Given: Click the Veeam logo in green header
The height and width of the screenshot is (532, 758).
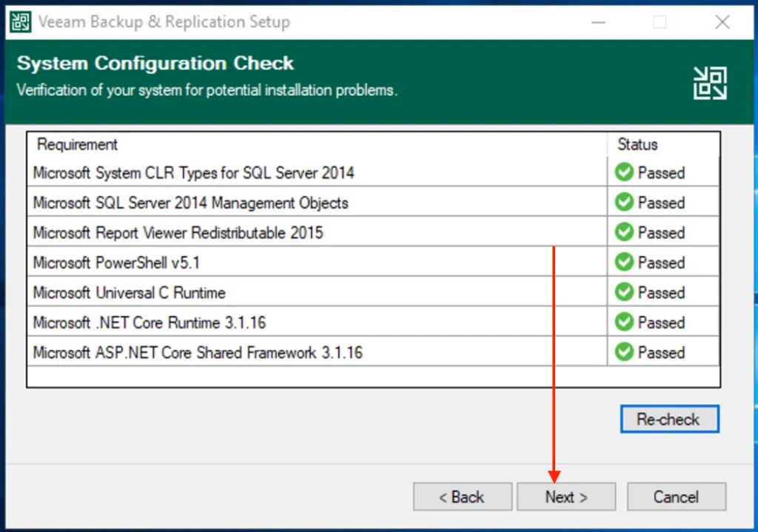Looking at the screenshot, I should [710, 83].
